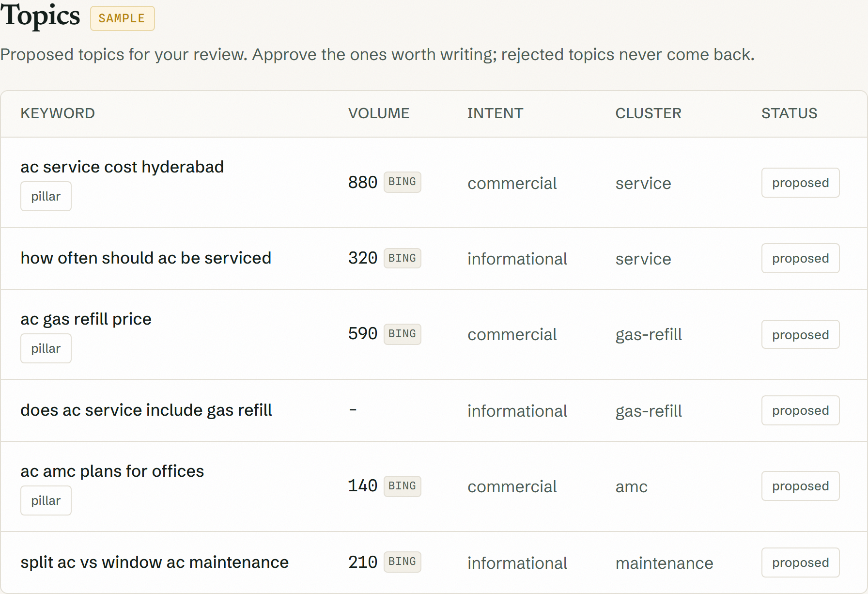Click the volume value 590

[363, 334]
